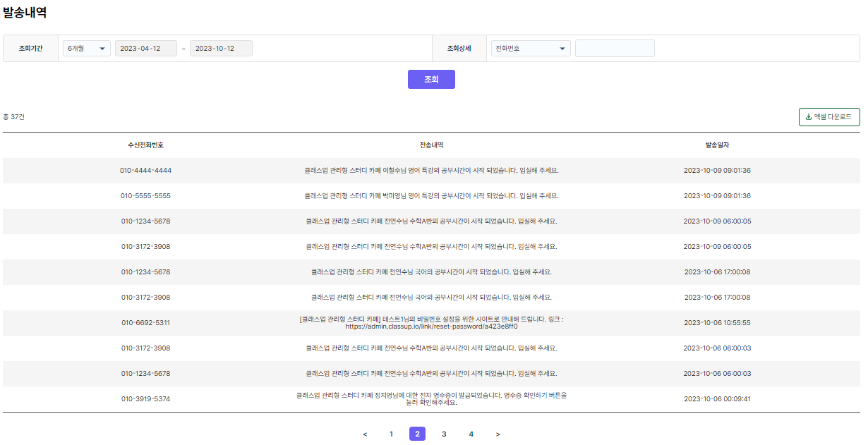Expand the 전화번호 search type dropdown
Screen dimensions: 868x445
pos(530,49)
